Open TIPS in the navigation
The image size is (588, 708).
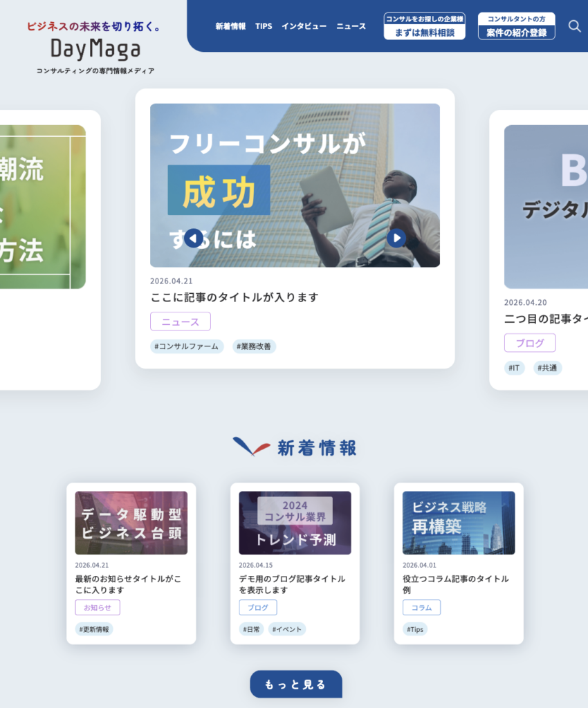pyautogui.click(x=264, y=26)
